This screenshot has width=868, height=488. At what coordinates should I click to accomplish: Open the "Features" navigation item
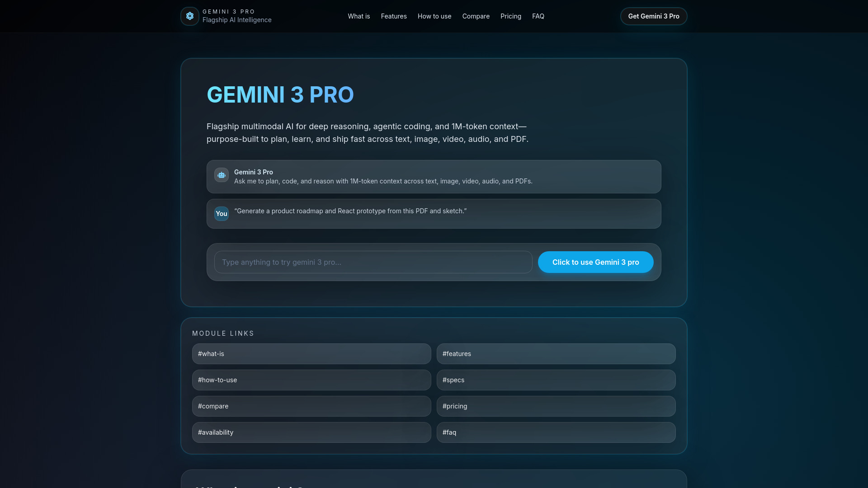(393, 16)
